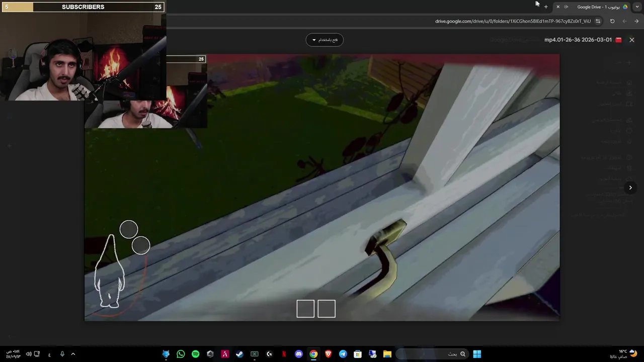Image resolution: width=644 pixels, height=362 pixels.
Task: Open Logitech G HUB from taskbar
Action: pyautogui.click(x=269, y=354)
